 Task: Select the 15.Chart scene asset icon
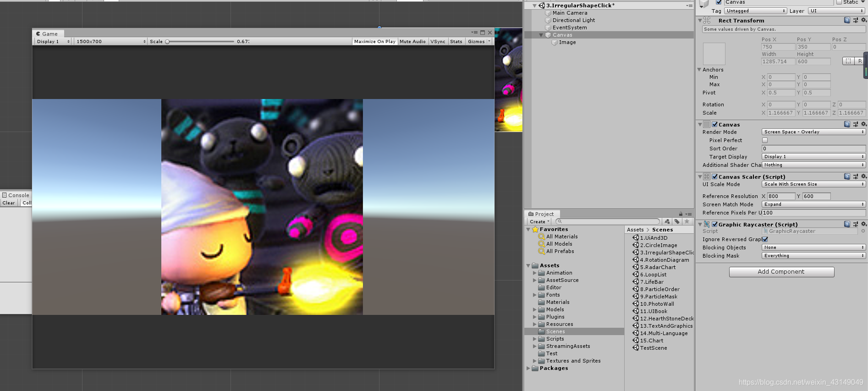click(x=636, y=341)
